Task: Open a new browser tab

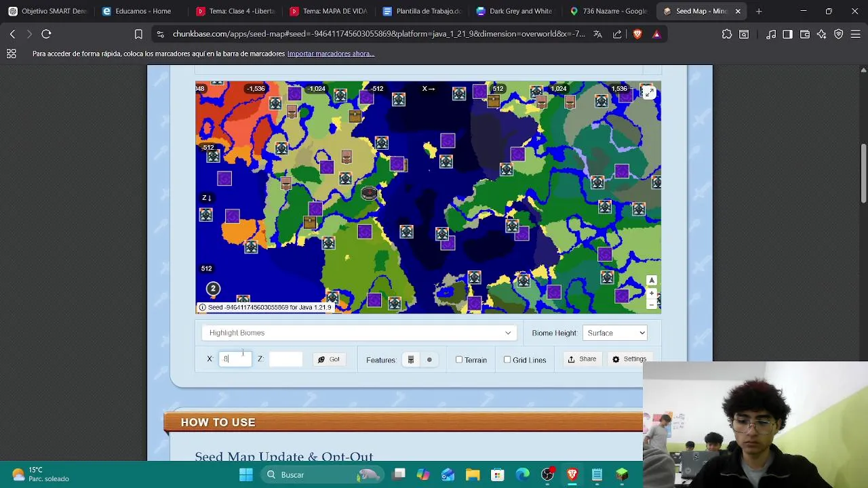Action: point(759,11)
